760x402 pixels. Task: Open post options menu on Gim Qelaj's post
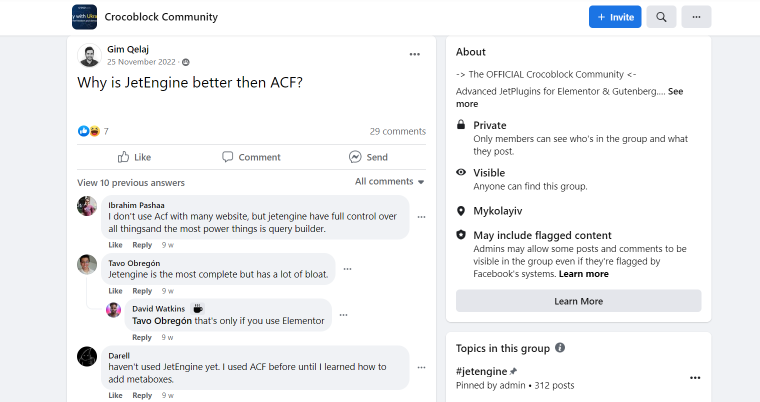point(414,54)
